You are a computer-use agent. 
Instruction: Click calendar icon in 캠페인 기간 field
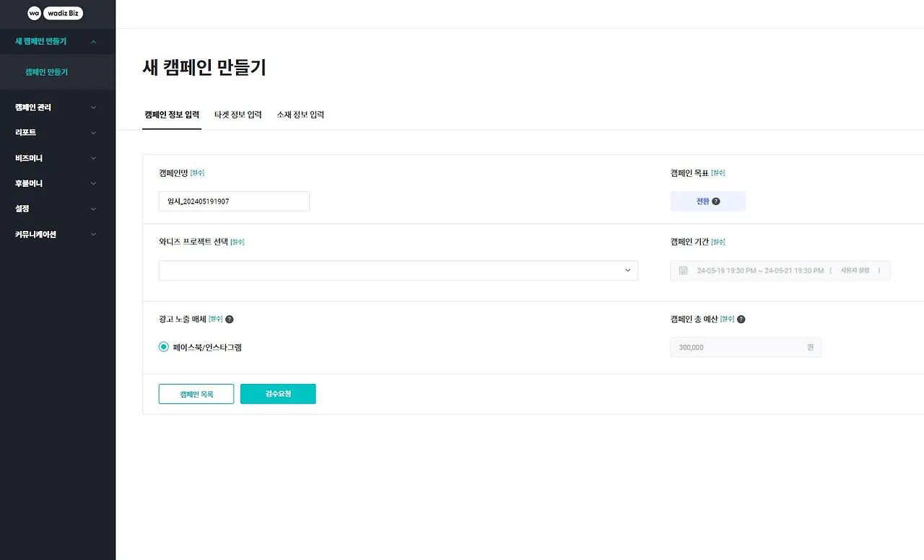click(x=684, y=271)
